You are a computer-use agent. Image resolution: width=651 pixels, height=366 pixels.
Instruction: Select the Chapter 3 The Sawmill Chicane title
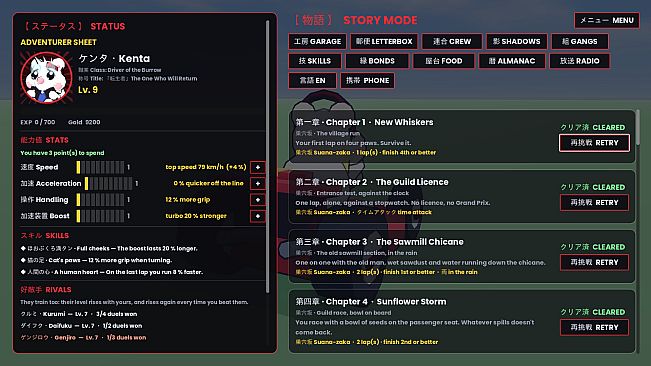[379, 242]
